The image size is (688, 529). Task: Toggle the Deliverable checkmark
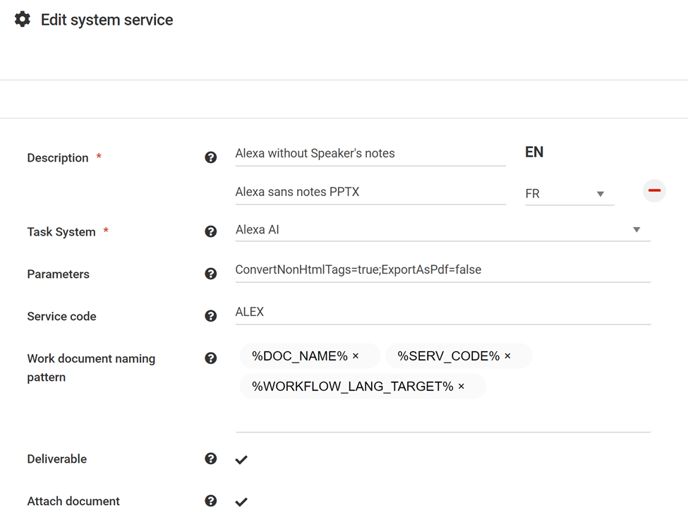click(x=241, y=460)
